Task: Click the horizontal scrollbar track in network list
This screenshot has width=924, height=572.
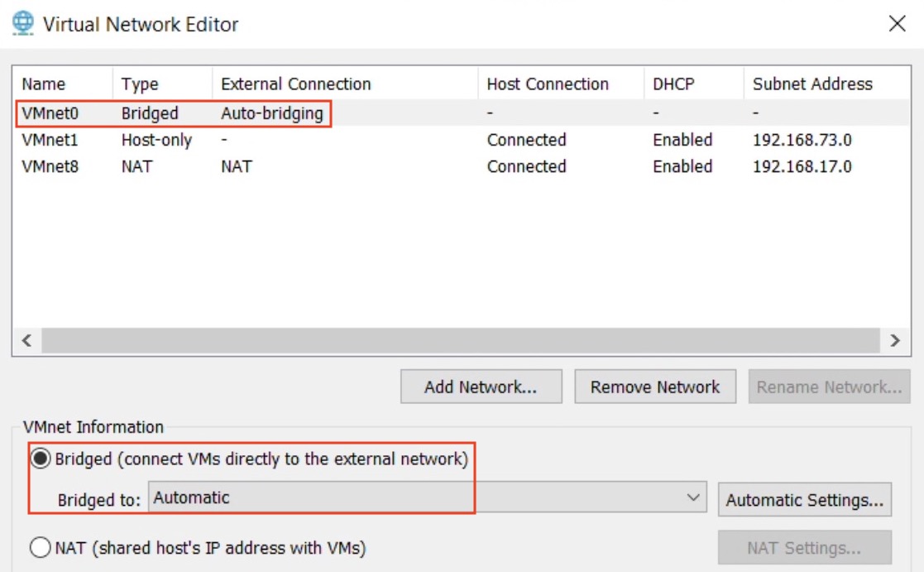Action: coord(459,341)
